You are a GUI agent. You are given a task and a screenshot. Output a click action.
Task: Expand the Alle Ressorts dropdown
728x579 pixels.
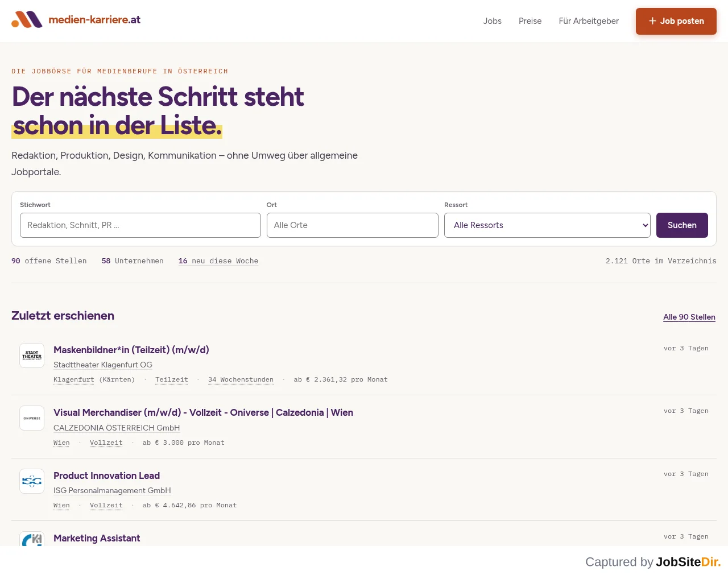547,225
